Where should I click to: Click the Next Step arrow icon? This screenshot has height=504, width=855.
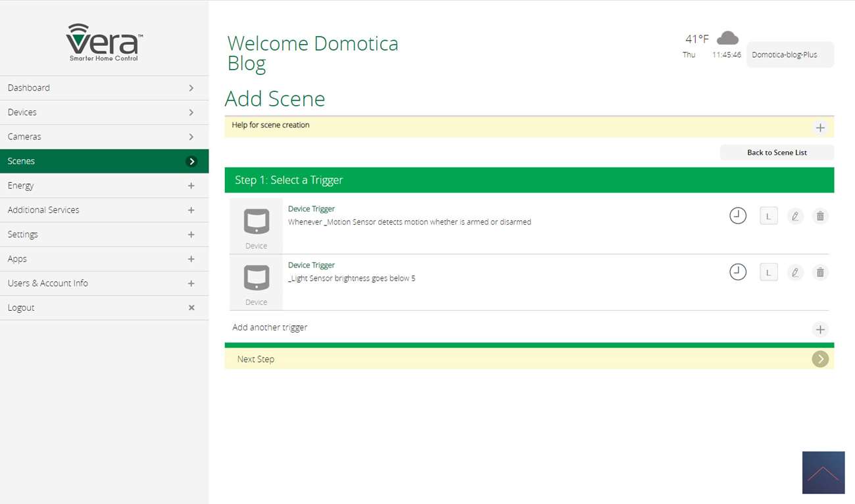(x=820, y=359)
